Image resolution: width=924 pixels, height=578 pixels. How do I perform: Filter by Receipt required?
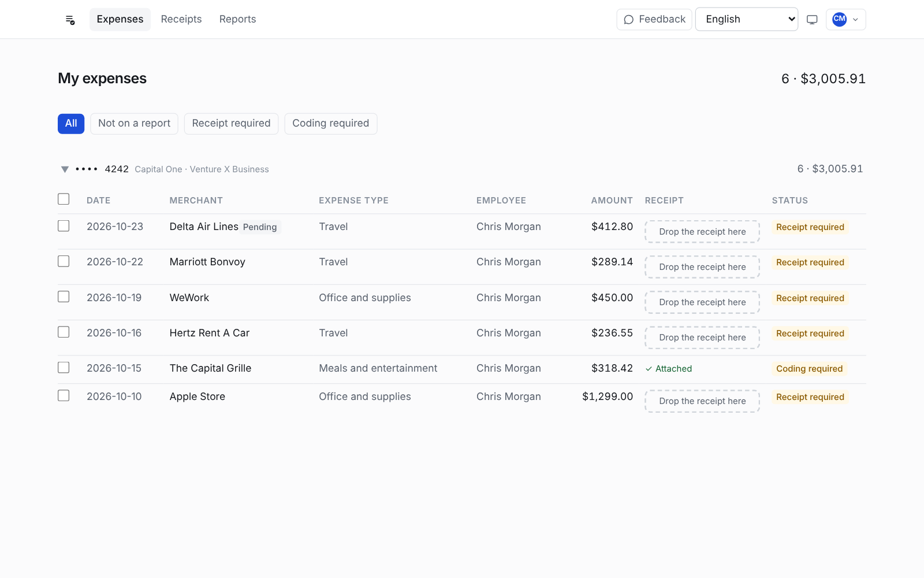click(231, 124)
